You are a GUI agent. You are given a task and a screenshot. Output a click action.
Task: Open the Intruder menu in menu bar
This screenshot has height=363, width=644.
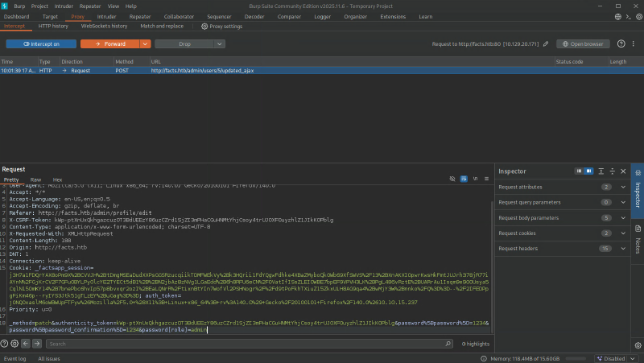pyautogui.click(x=64, y=6)
